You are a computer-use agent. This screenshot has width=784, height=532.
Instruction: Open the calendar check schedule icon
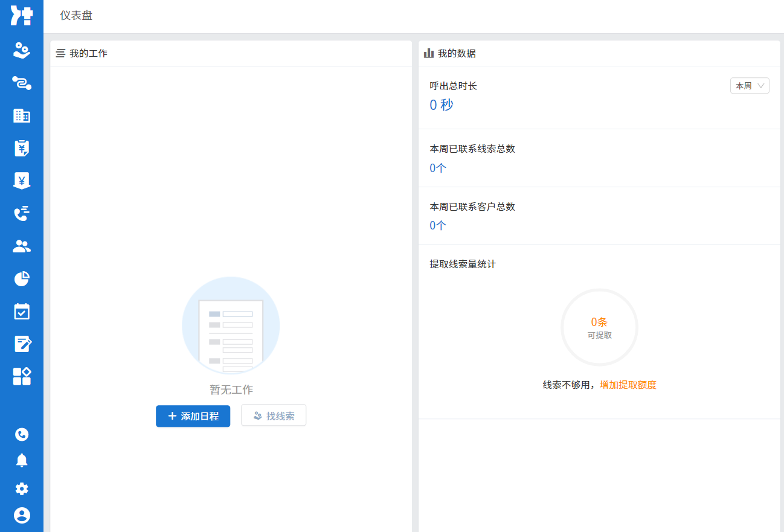click(22, 311)
